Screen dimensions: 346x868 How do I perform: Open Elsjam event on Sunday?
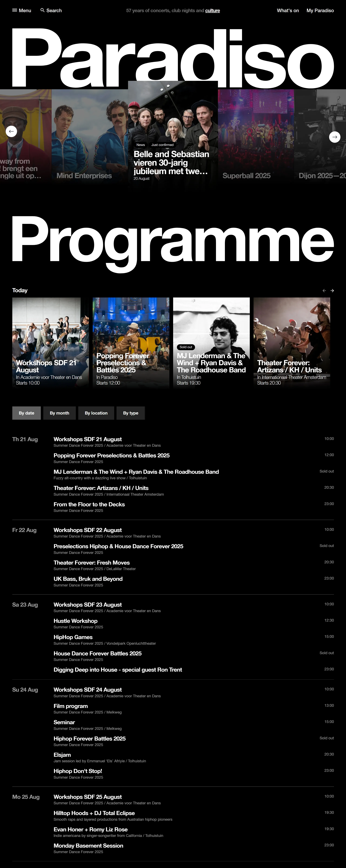pos(62,754)
